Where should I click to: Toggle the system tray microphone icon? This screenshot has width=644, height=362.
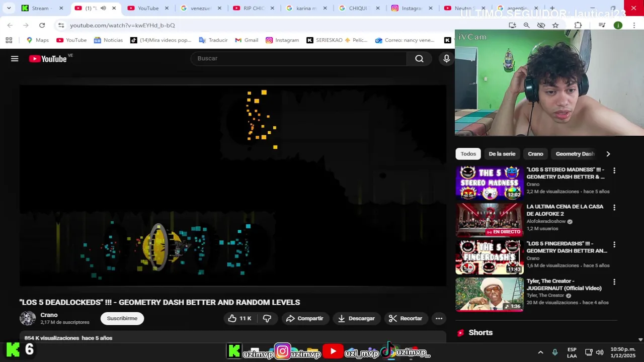pos(554,352)
